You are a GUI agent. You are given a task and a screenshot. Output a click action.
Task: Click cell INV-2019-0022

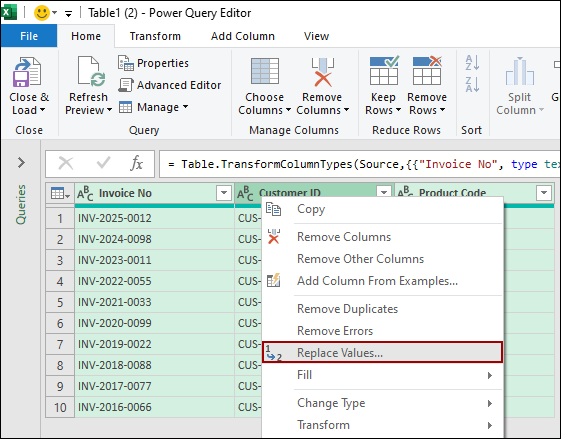154,344
